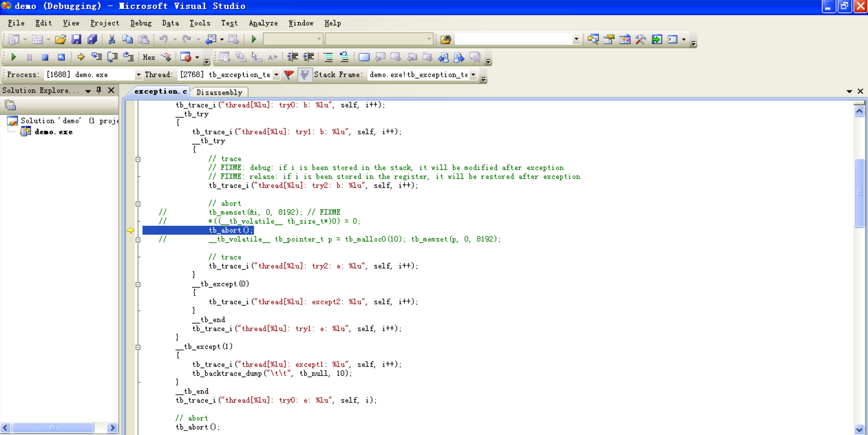Open Solution Explorer window position dropdown

[88, 91]
